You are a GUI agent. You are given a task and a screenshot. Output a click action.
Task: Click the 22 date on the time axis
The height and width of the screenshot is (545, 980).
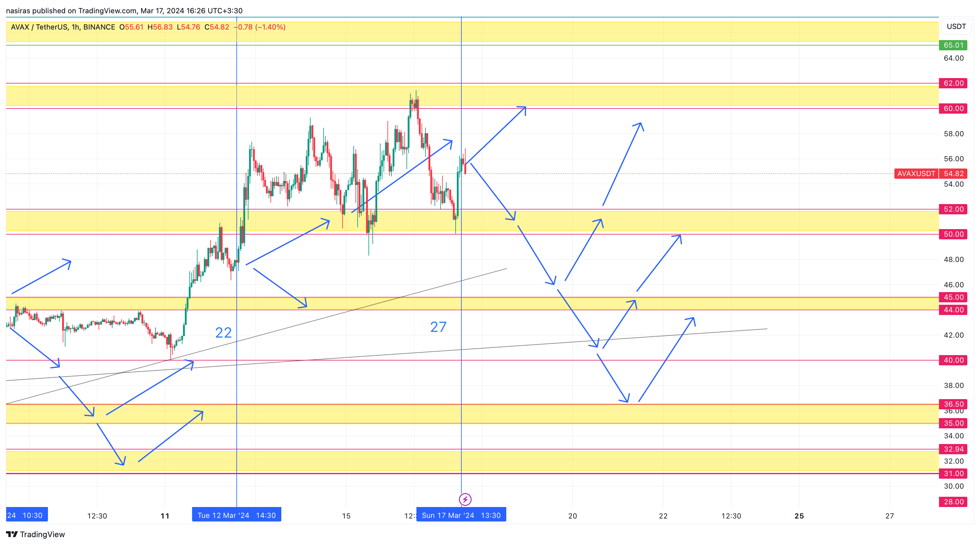coord(663,516)
